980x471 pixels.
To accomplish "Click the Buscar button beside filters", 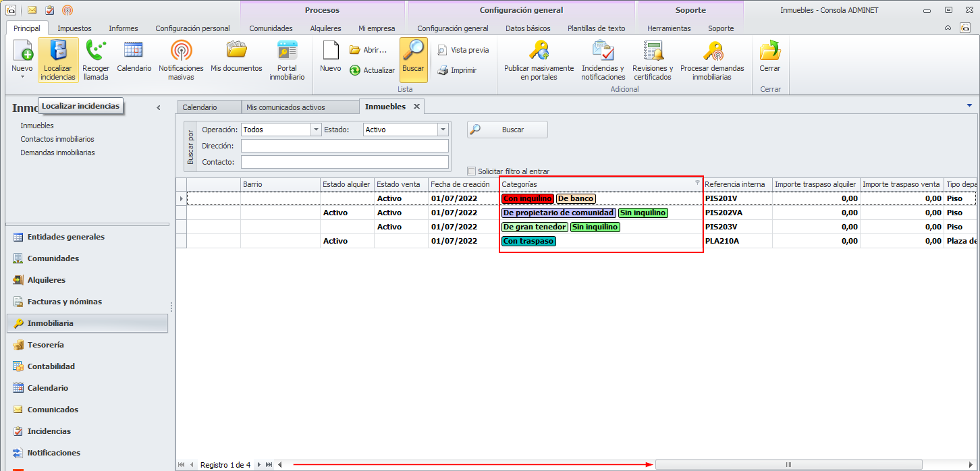I will 508,130.
